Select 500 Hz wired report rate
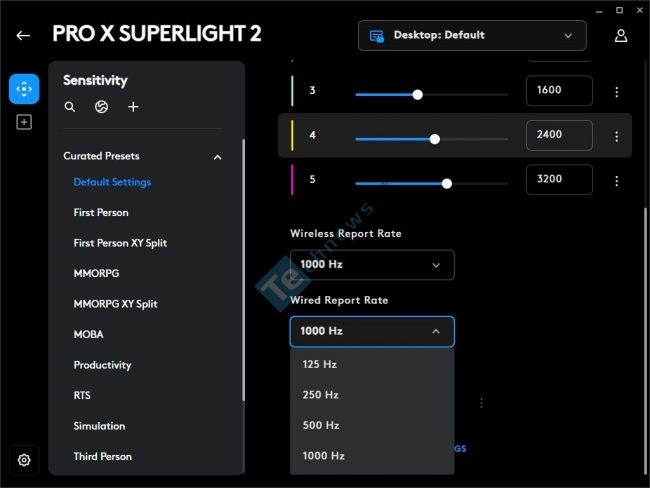This screenshot has width=650, height=488. coord(372,425)
